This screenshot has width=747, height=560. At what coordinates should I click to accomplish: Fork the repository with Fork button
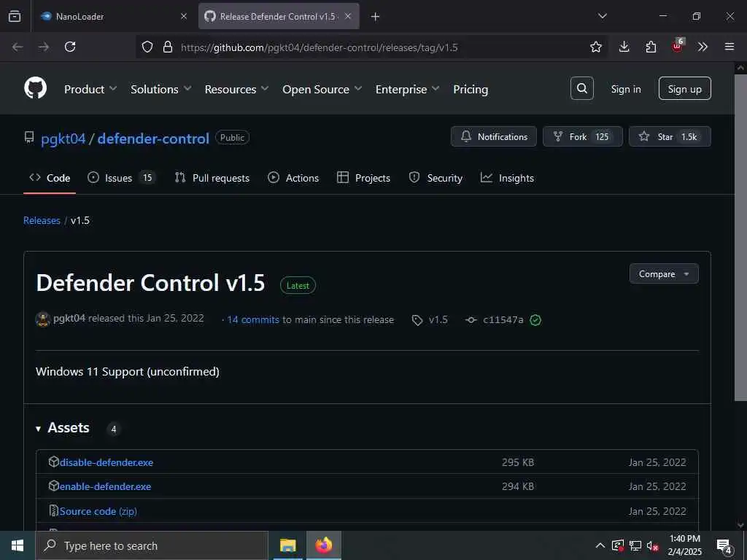click(583, 136)
